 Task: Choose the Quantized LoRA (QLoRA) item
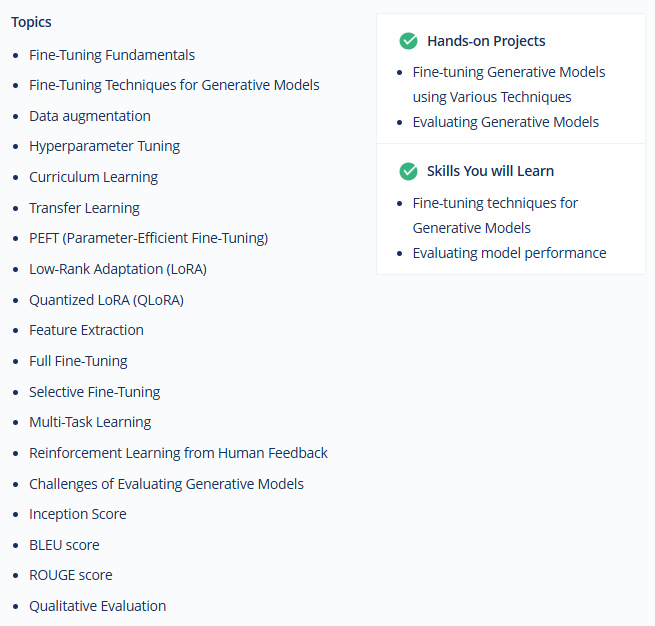click(x=107, y=300)
